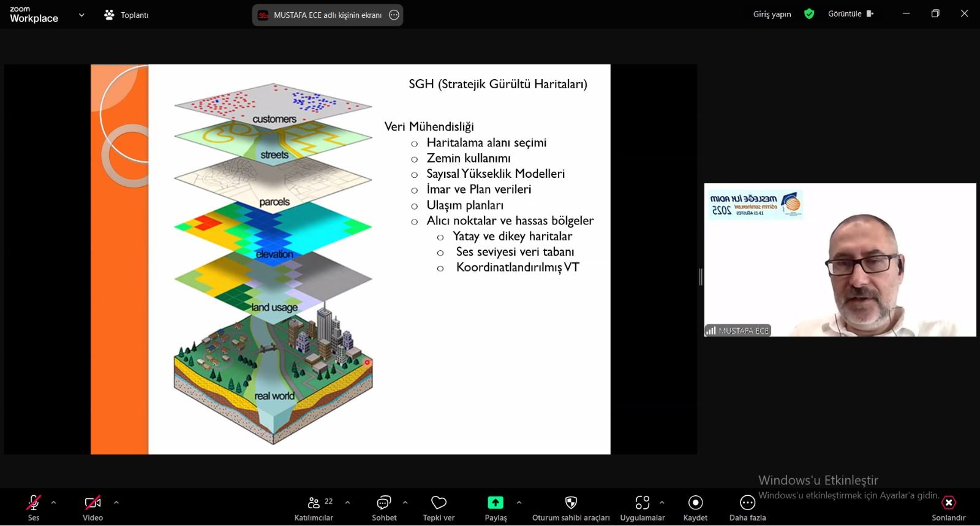Click the panel divider handle beside video
Viewport: 980px width, 526px height.
tap(701, 277)
